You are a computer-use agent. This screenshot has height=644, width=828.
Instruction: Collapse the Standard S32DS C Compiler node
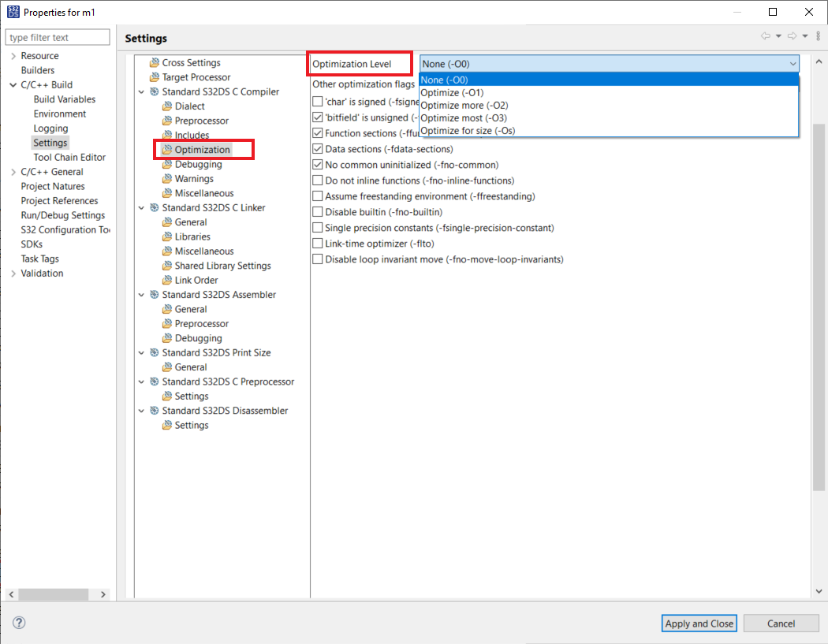[x=141, y=92]
